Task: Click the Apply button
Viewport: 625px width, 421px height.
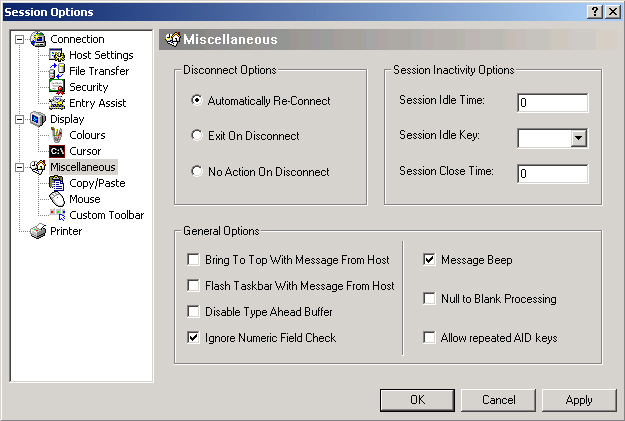Action: point(579,400)
